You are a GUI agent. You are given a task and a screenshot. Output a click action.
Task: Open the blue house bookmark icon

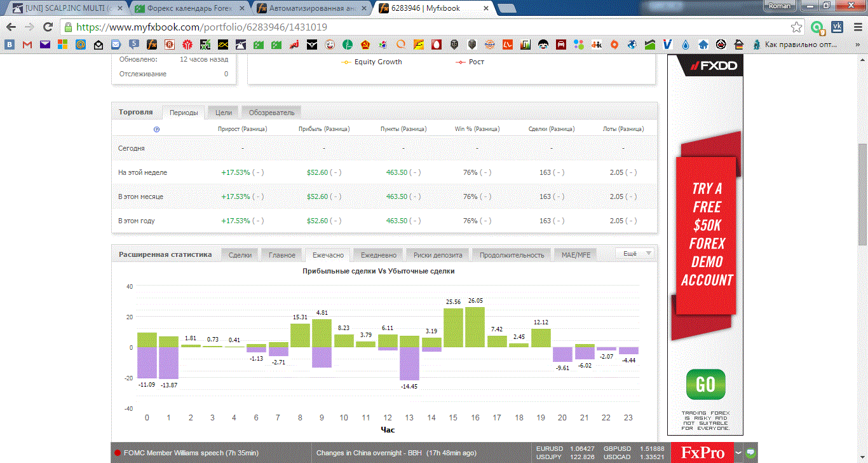703,45
